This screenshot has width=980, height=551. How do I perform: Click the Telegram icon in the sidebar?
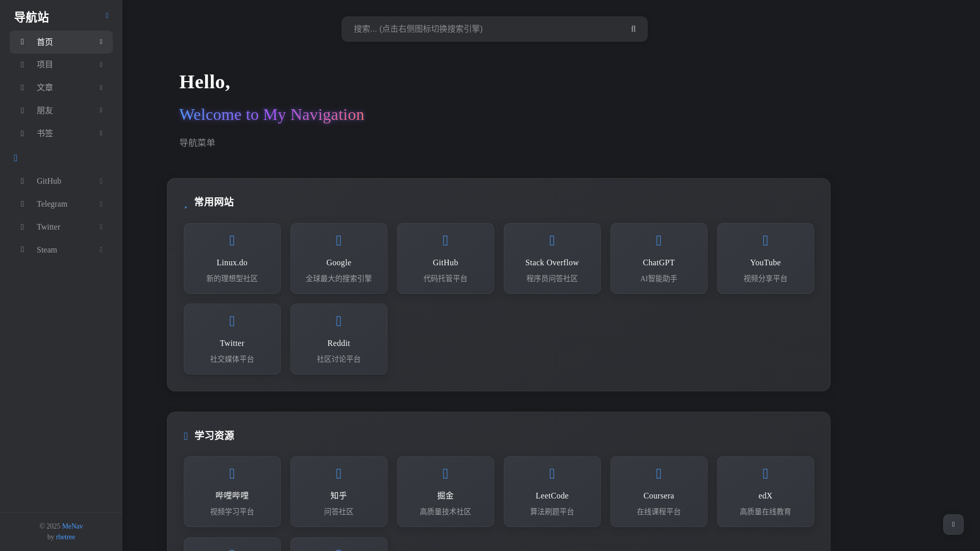click(22, 204)
